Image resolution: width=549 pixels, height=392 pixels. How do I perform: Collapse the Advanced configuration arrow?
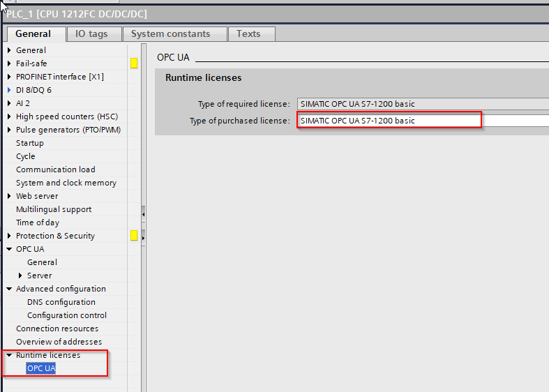point(9,289)
